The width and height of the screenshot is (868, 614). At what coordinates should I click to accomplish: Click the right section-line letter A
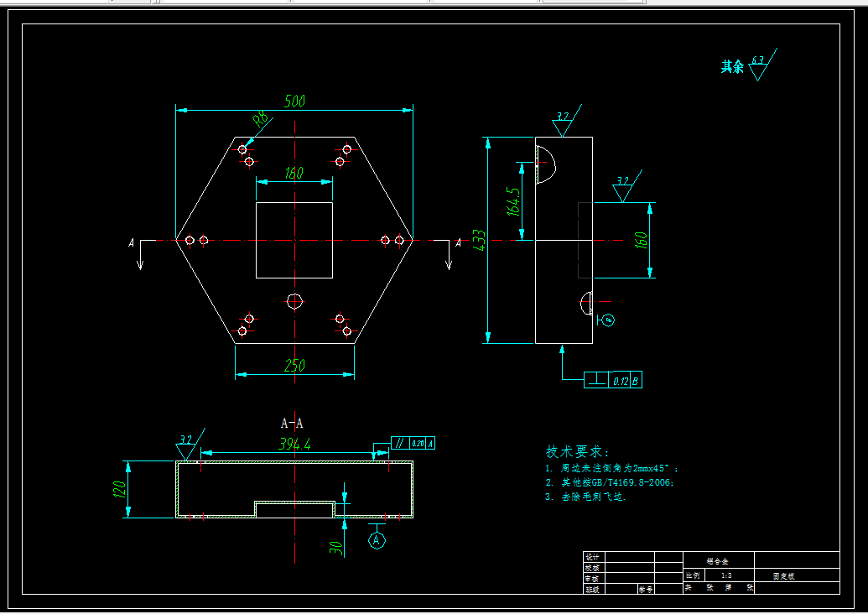click(458, 242)
